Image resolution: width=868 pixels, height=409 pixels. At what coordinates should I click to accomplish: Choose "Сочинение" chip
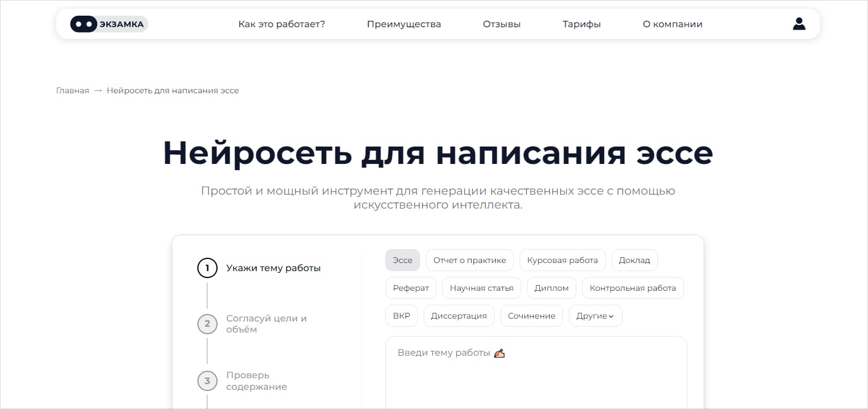tap(531, 316)
